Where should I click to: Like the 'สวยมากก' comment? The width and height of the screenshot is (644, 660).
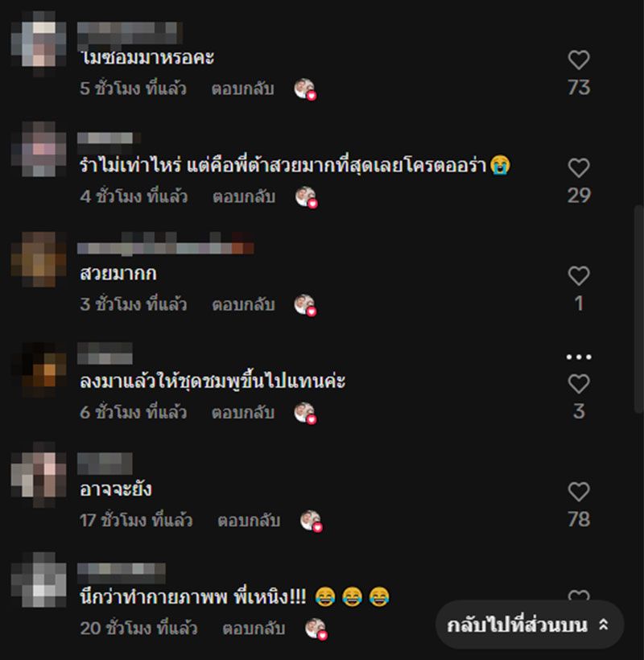pos(579,276)
